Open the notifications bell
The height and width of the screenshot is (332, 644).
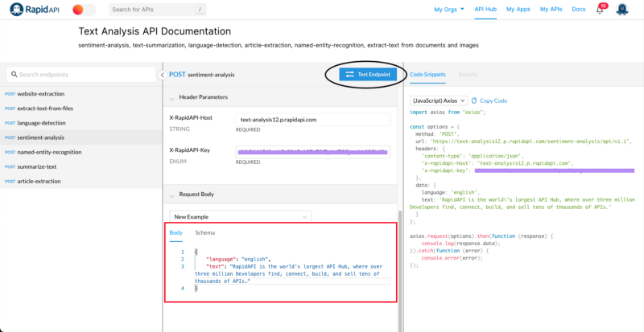pyautogui.click(x=600, y=10)
